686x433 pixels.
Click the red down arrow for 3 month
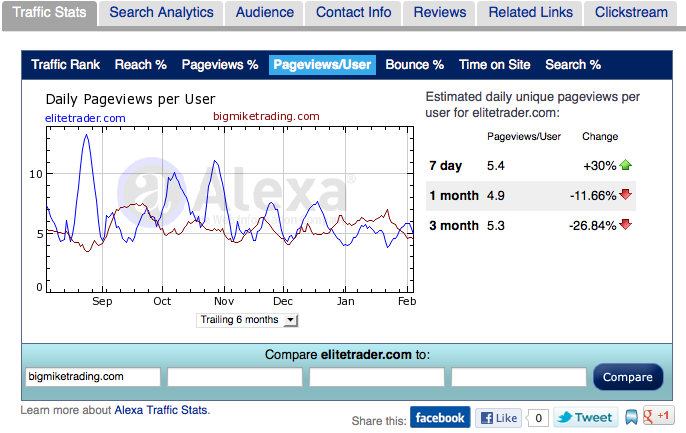tap(626, 224)
